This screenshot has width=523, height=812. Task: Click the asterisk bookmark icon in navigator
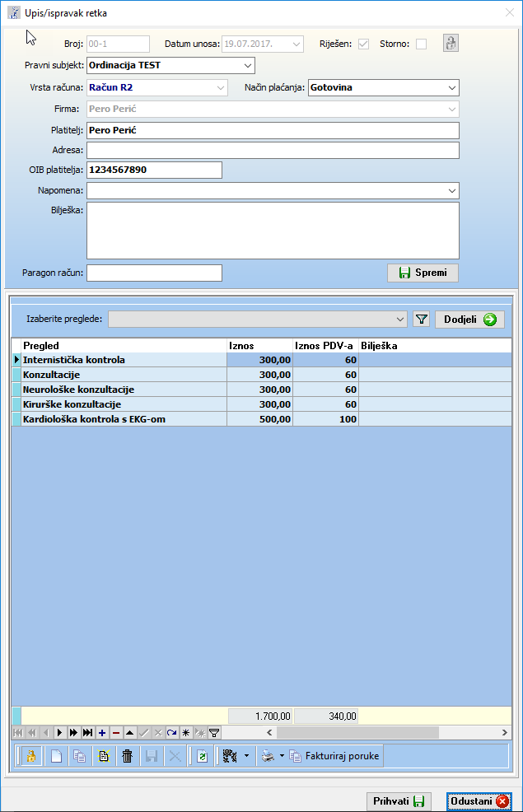pos(186,732)
